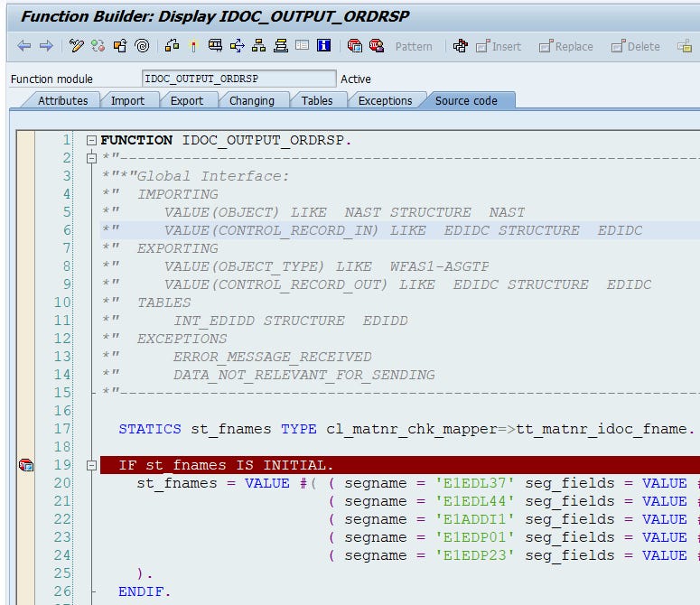Click the segname 'E1ADDI1' string
Image resolution: width=700 pixels, height=605 pixels.
point(475,519)
